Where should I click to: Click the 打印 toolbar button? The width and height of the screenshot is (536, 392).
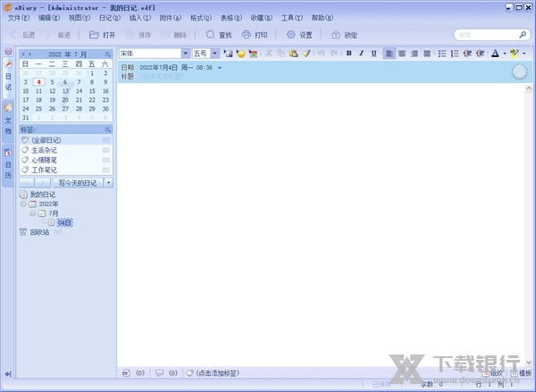click(x=255, y=35)
